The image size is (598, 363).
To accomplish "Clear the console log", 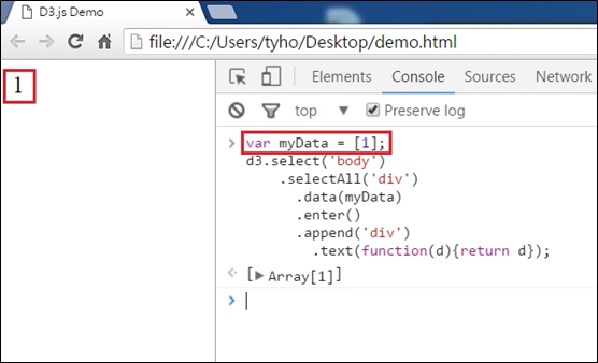I will point(236,111).
